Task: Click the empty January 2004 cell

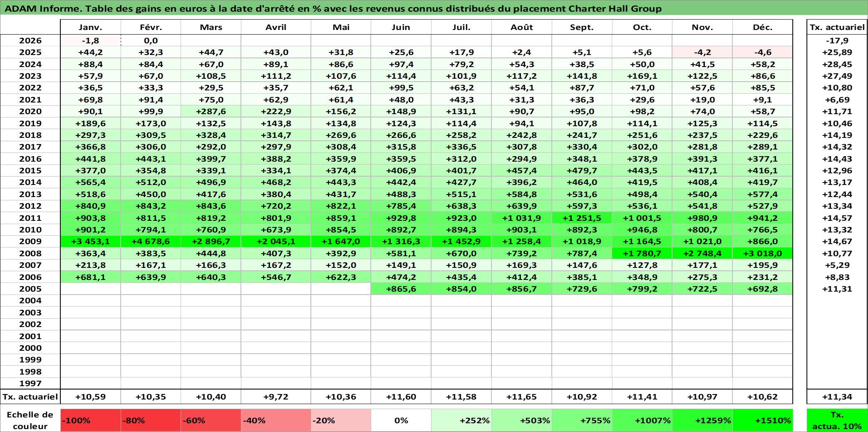Action: point(90,300)
